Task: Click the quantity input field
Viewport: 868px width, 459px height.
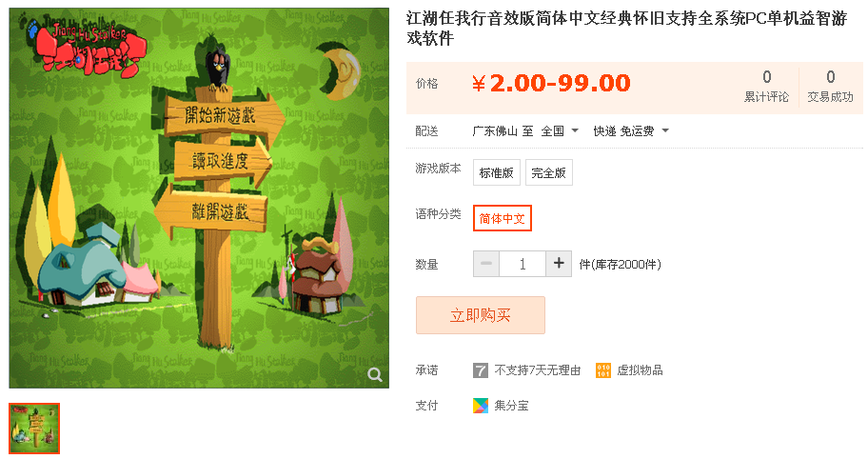Action: pos(523,264)
